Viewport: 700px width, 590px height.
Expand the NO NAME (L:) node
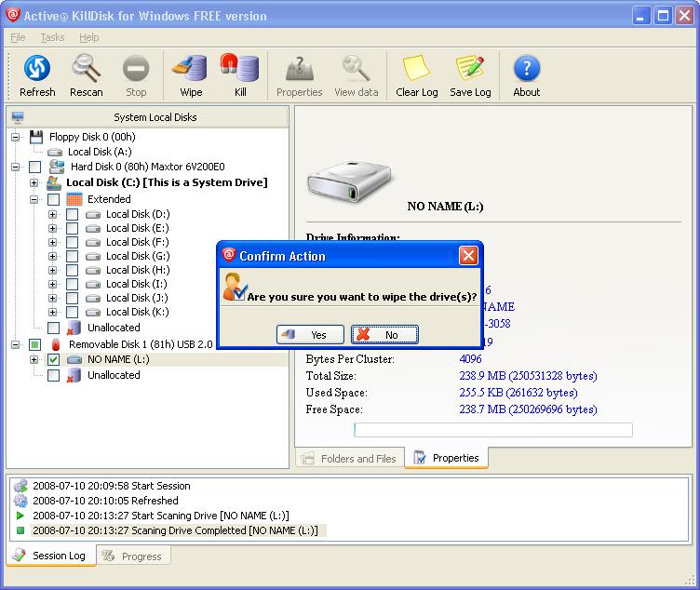[34, 359]
